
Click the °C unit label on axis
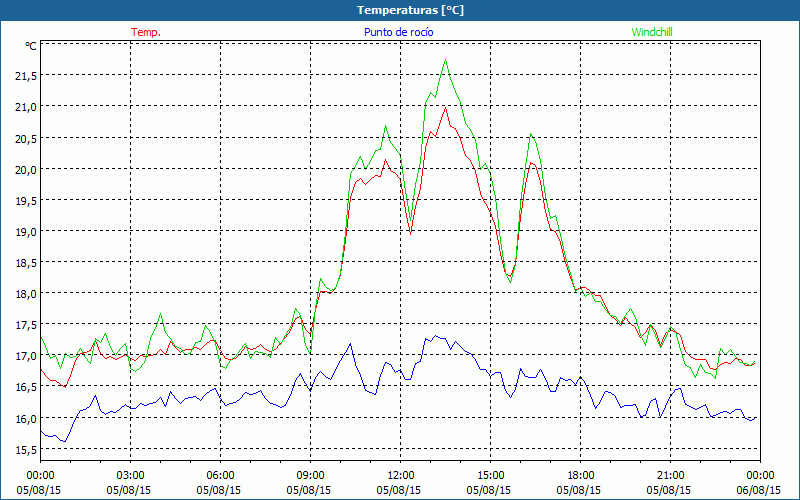point(31,46)
